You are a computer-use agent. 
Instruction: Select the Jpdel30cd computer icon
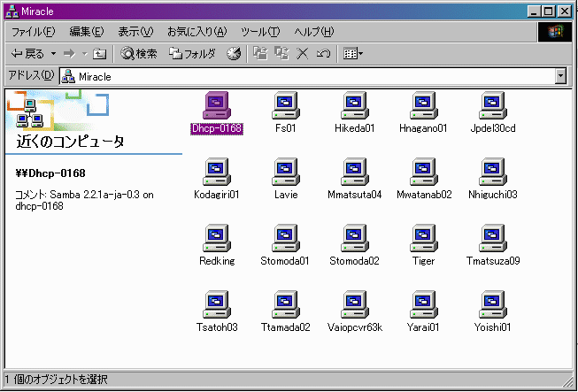pyautogui.click(x=493, y=105)
